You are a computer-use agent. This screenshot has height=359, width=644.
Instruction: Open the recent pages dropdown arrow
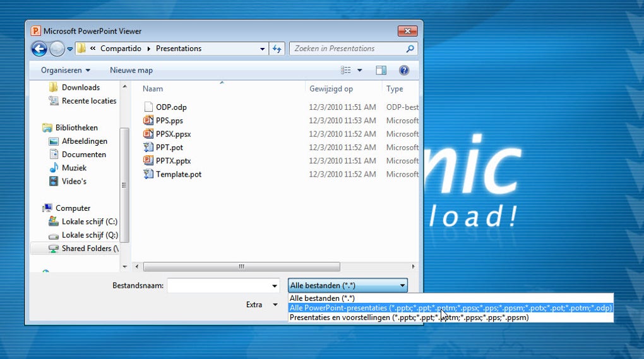[70, 49]
